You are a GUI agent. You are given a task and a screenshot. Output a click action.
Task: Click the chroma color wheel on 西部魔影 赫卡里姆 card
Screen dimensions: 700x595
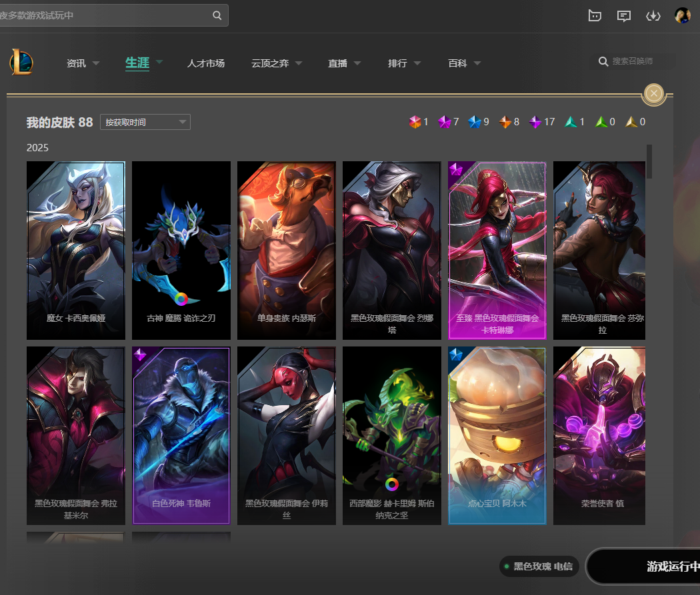click(x=391, y=484)
